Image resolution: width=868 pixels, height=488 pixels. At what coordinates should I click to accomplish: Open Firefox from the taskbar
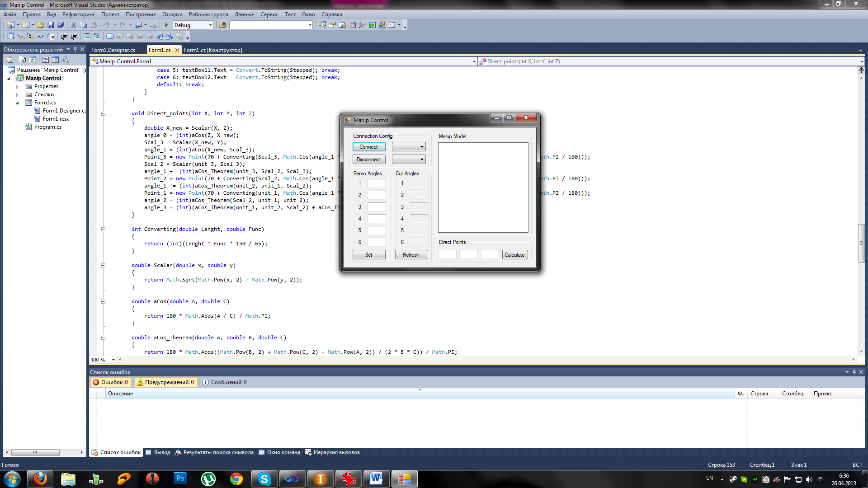(40, 479)
